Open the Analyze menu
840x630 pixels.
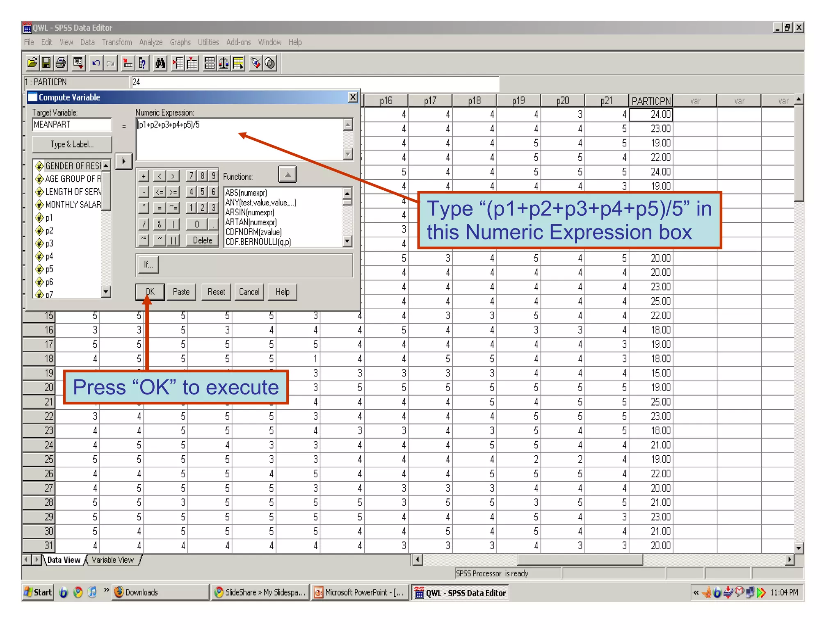pyautogui.click(x=151, y=42)
